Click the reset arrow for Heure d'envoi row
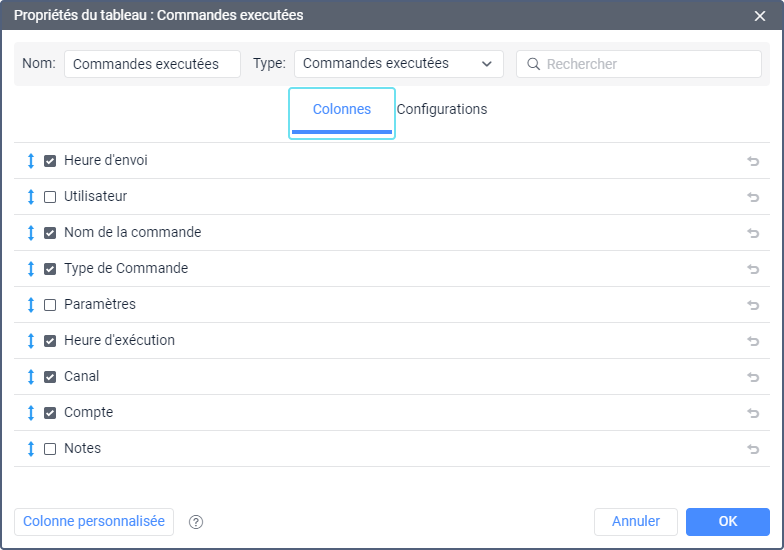 [753, 161]
